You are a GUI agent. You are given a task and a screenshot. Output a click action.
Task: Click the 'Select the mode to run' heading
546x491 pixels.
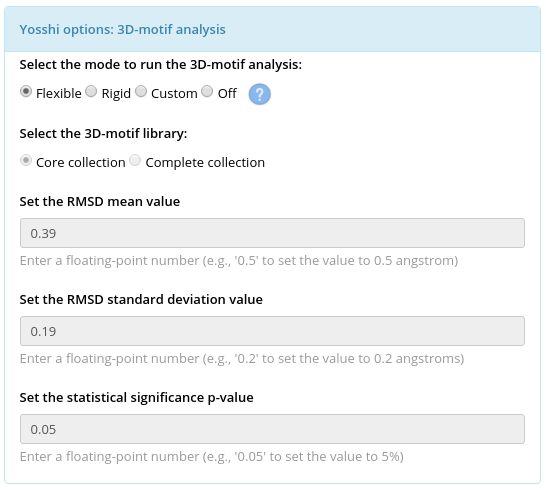pyautogui.click(x=161, y=65)
